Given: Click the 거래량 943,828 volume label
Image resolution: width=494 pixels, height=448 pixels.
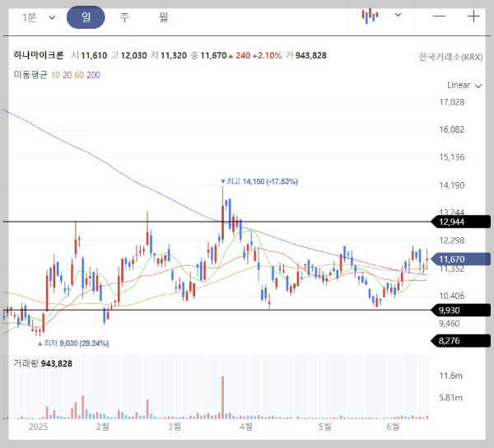Looking at the screenshot, I should pyautogui.click(x=43, y=363).
